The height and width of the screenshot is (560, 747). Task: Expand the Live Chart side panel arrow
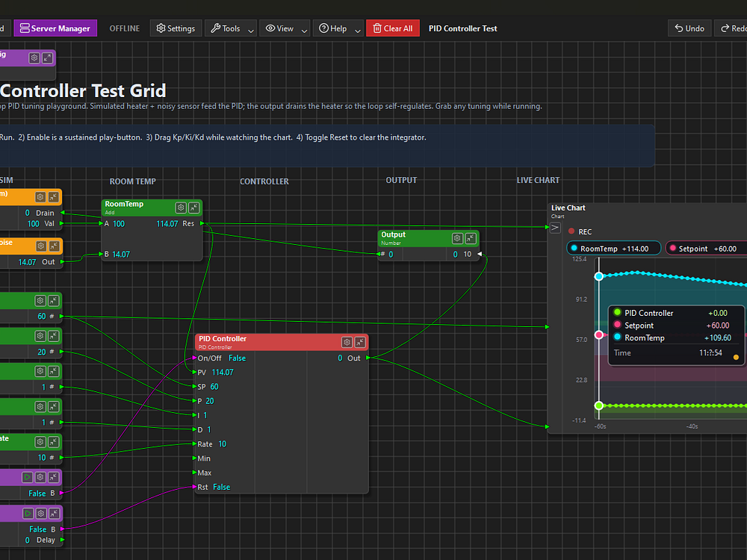[x=555, y=227]
